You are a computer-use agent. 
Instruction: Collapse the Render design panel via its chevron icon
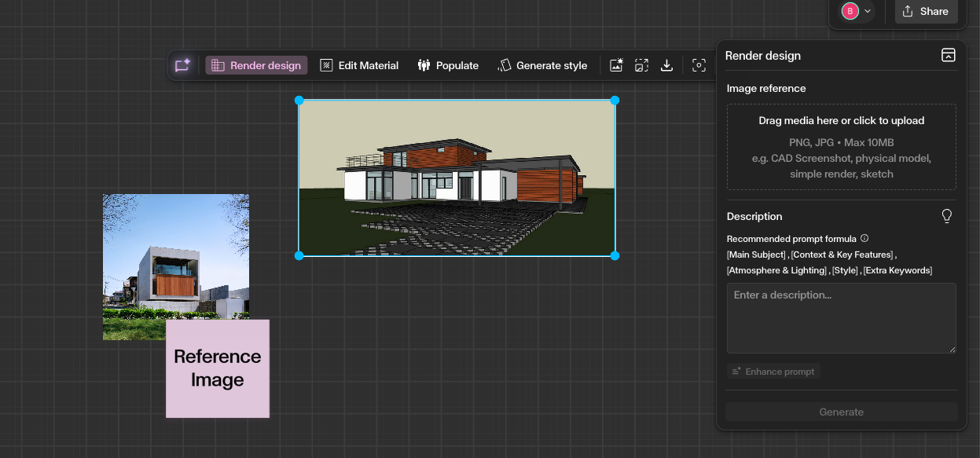[x=949, y=55]
